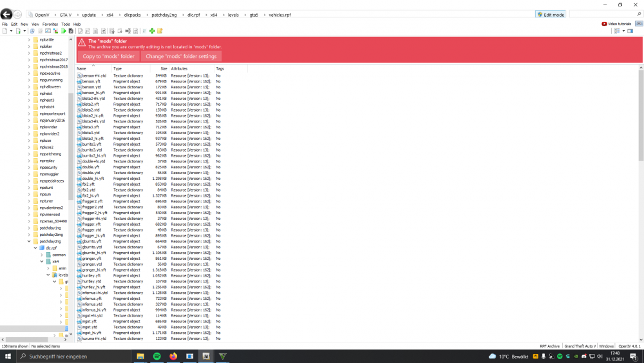Collapse the patchday2ng tree folder
This screenshot has width=644, height=363.
point(29,241)
